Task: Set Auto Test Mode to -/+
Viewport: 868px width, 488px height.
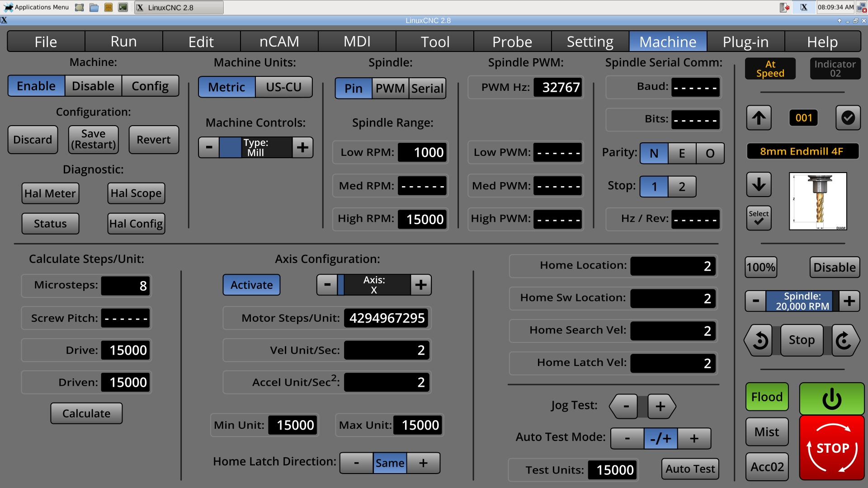Action: point(660,438)
